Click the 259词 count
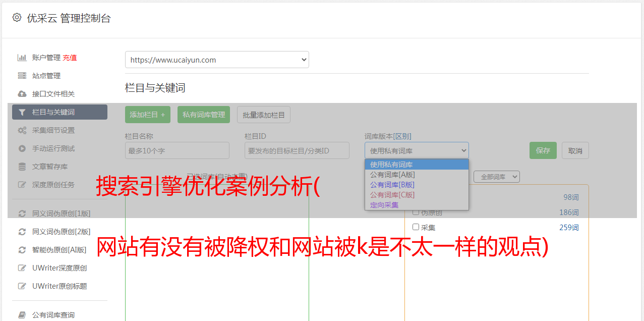 [569, 228]
